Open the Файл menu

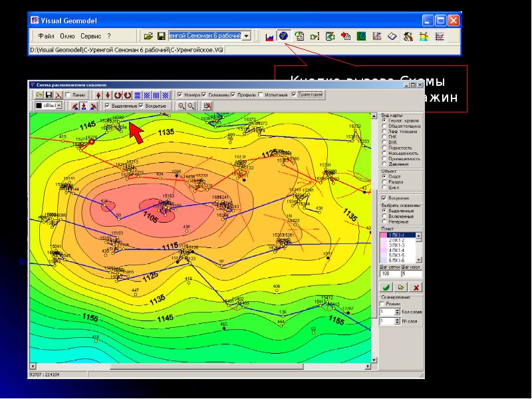[x=46, y=36]
